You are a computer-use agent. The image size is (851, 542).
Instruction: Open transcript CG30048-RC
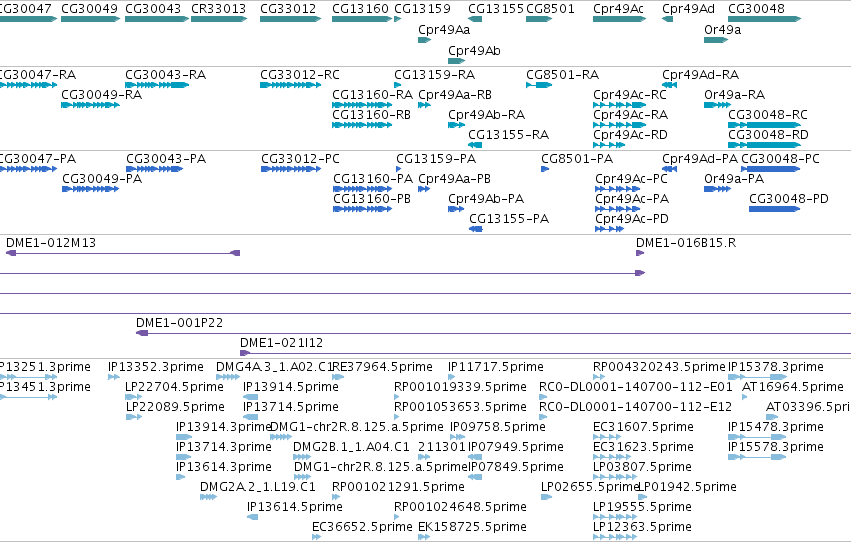(765, 125)
